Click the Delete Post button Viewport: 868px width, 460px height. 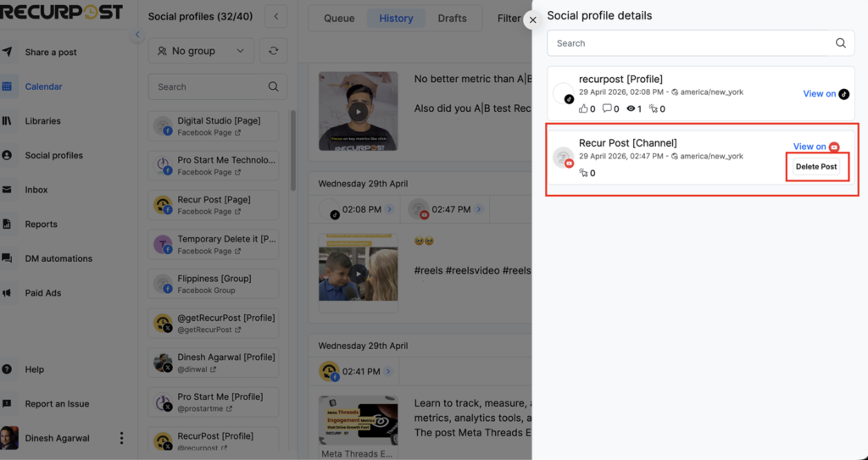click(816, 167)
